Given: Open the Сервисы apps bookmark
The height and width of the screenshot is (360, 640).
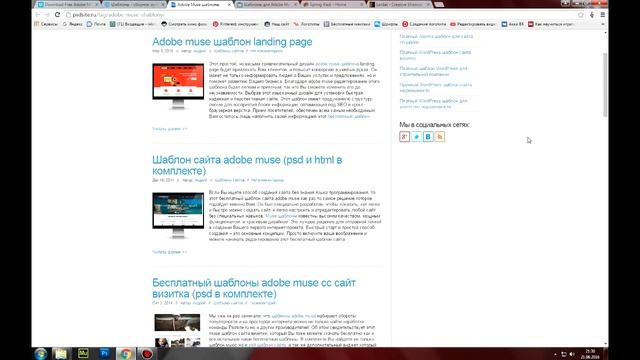Looking at the screenshot, I should pyautogui.click(x=46, y=24).
